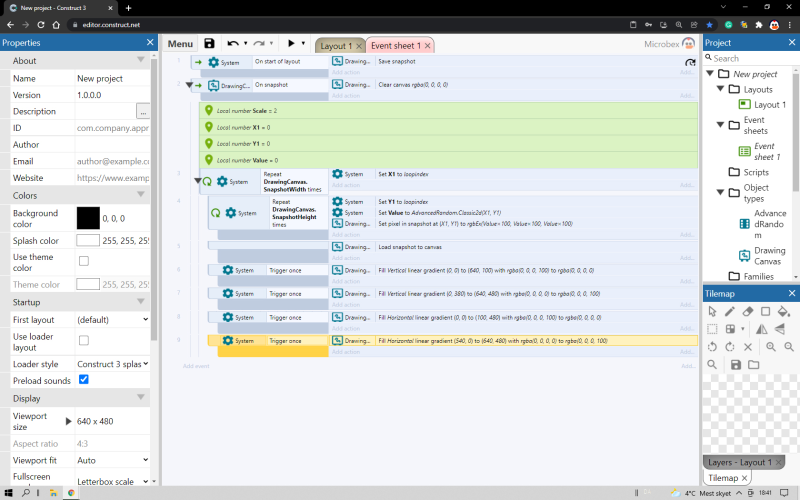Open the Loader style dropdown
The height and width of the screenshot is (500, 800).
click(112, 364)
